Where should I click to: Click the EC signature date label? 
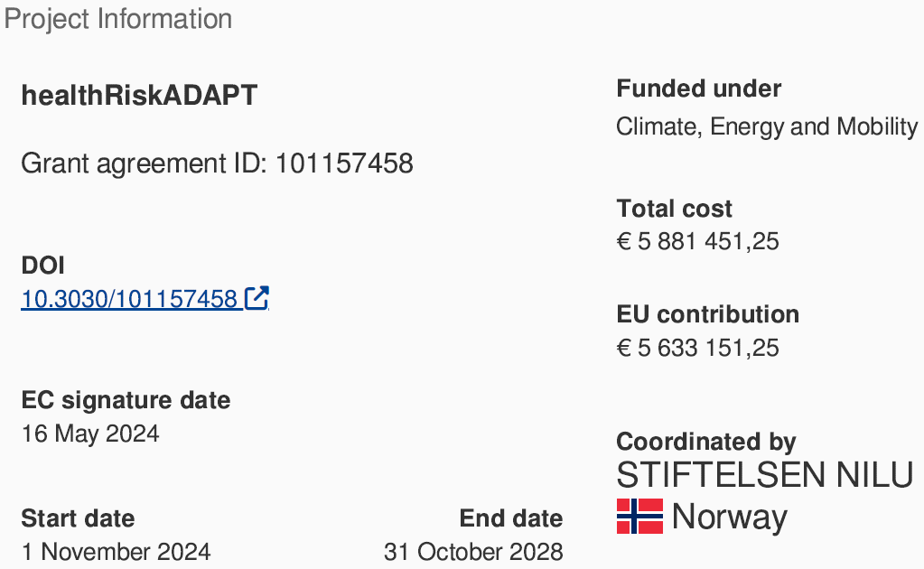(x=126, y=400)
